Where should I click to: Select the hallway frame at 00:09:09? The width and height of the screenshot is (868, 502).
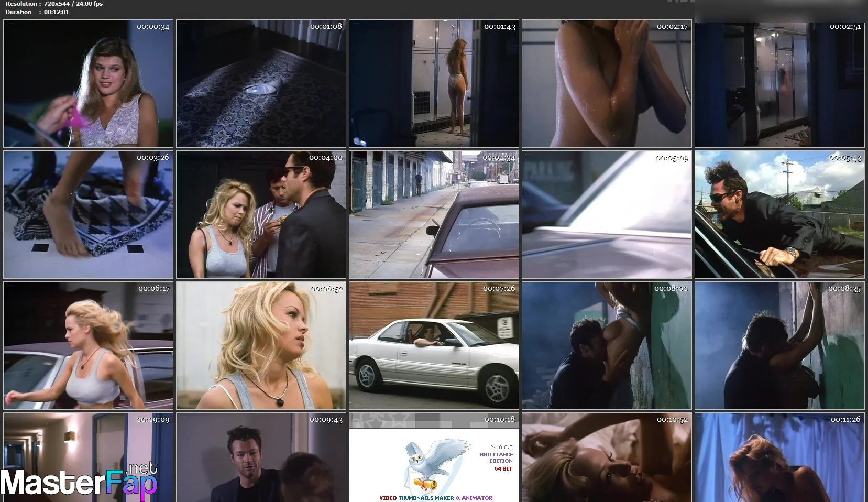click(x=88, y=445)
